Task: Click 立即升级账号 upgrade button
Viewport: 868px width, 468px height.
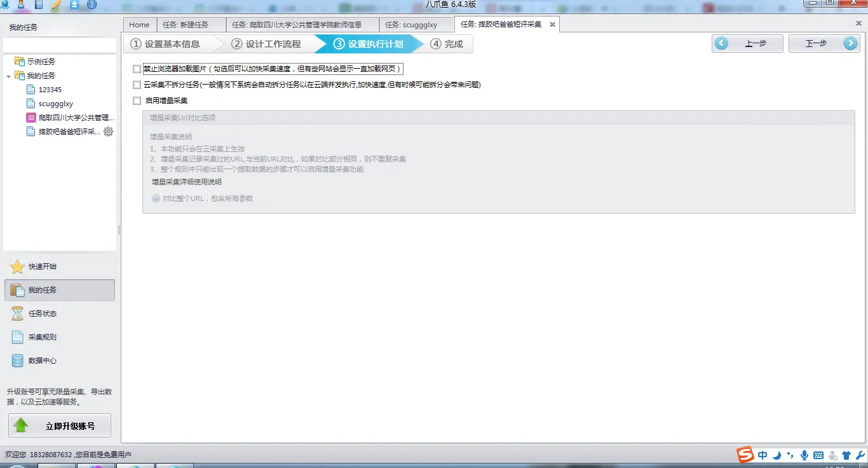Action: pos(60,426)
